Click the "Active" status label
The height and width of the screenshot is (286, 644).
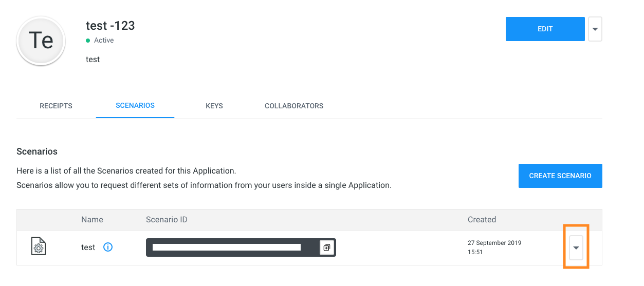tap(104, 40)
